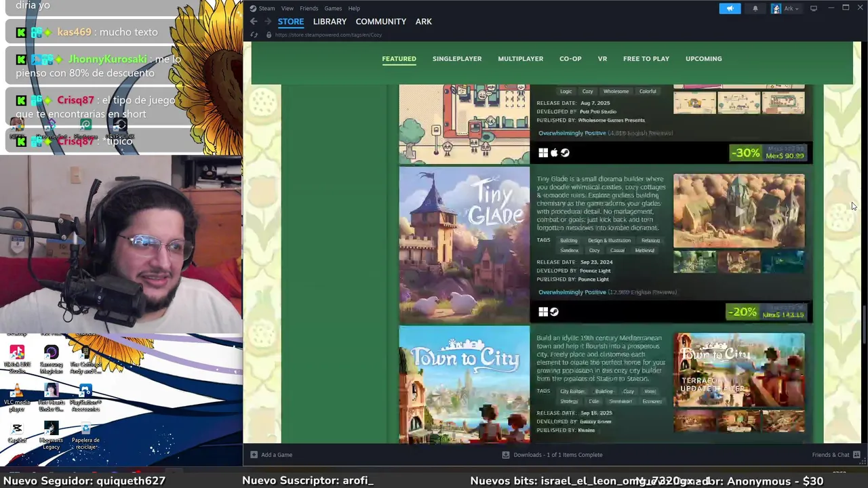Open Pounce Light developer link
Screen dimensions: 868x488
click(595, 271)
